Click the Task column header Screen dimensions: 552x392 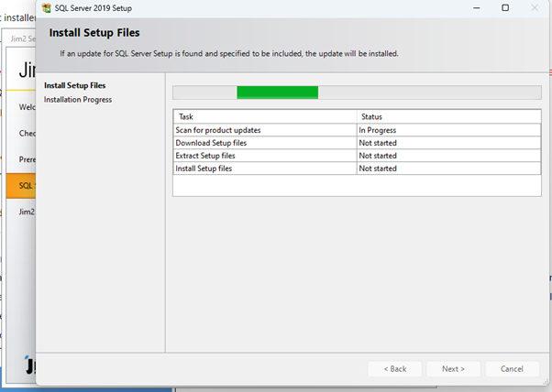[x=265, y=116]
